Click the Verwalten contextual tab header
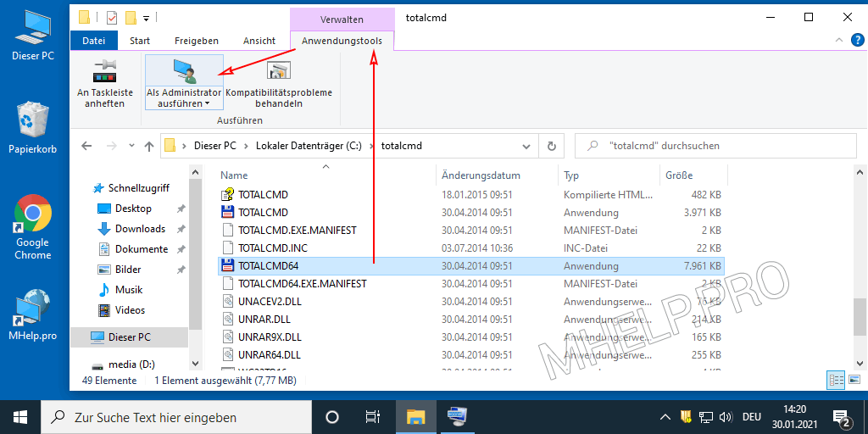 pyautogui.click(x=342, y=19)
